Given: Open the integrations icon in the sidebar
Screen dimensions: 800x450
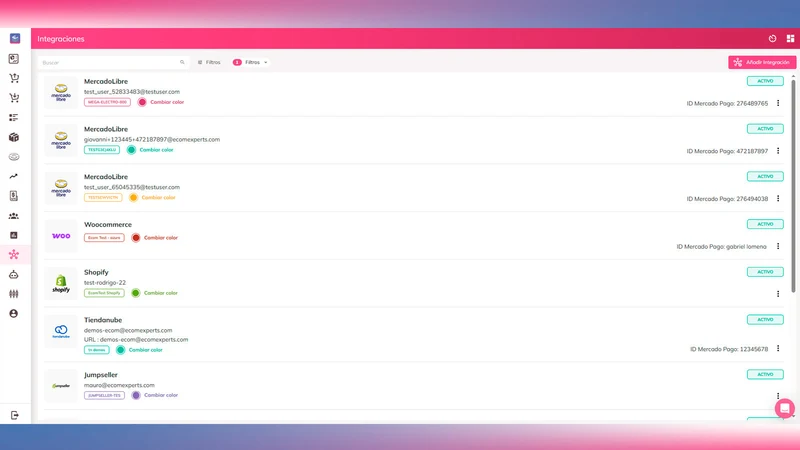Looking at the screenshot, I should (14, 255).
